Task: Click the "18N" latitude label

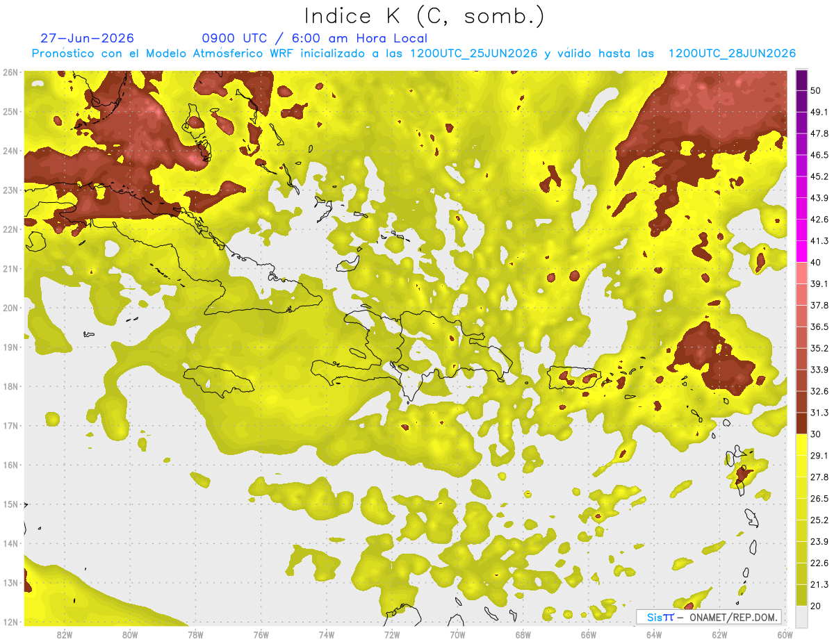Action: [10, 386]
